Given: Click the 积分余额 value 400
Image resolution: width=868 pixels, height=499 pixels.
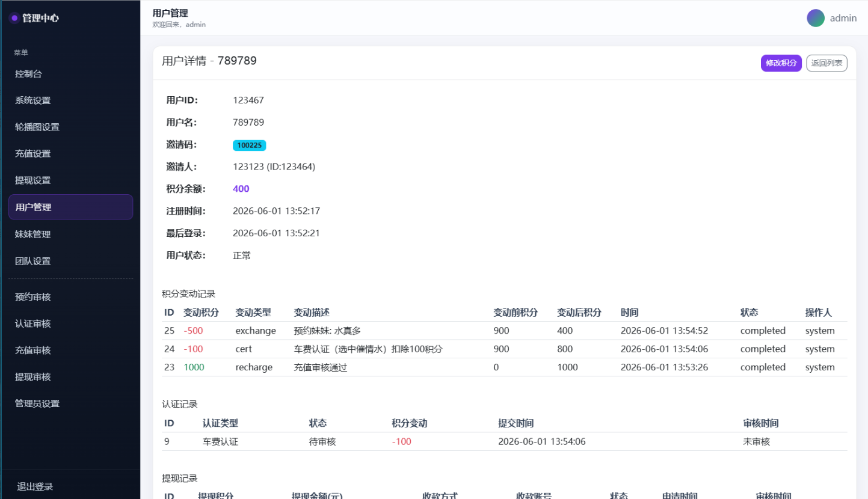Looking at the screenshot, I should 241,189.
